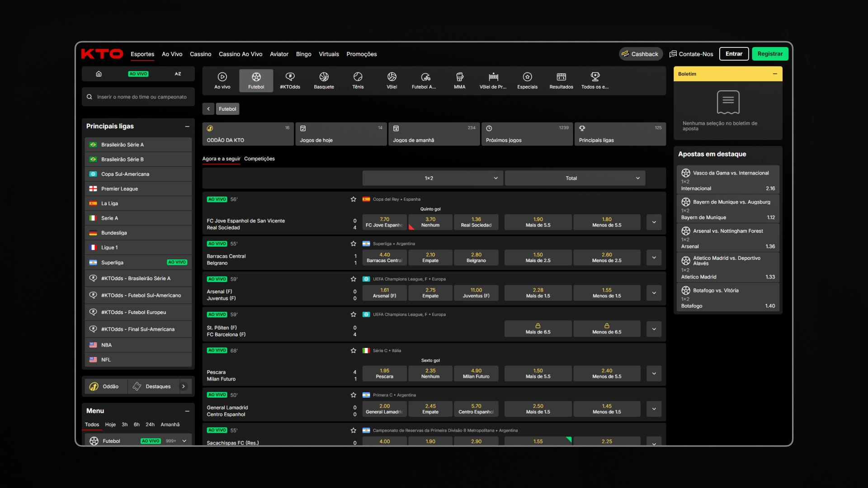This screenshot has height=488, width=868.
Task: Select the Vôlei sport icon
Action: point(392,81)
